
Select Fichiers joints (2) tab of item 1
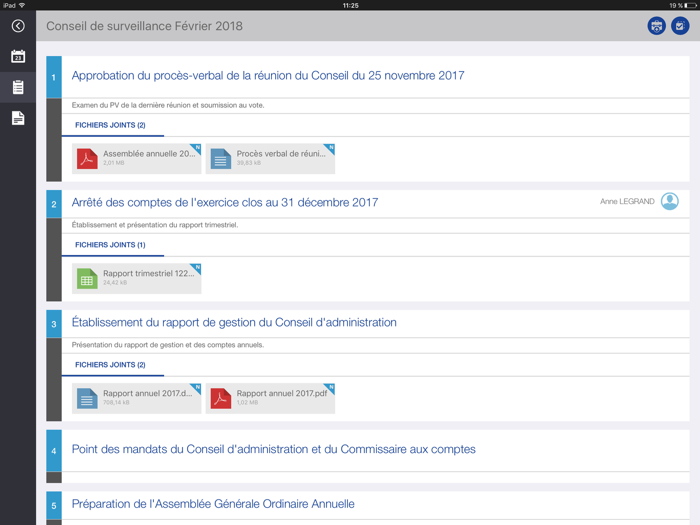point(110,125)
